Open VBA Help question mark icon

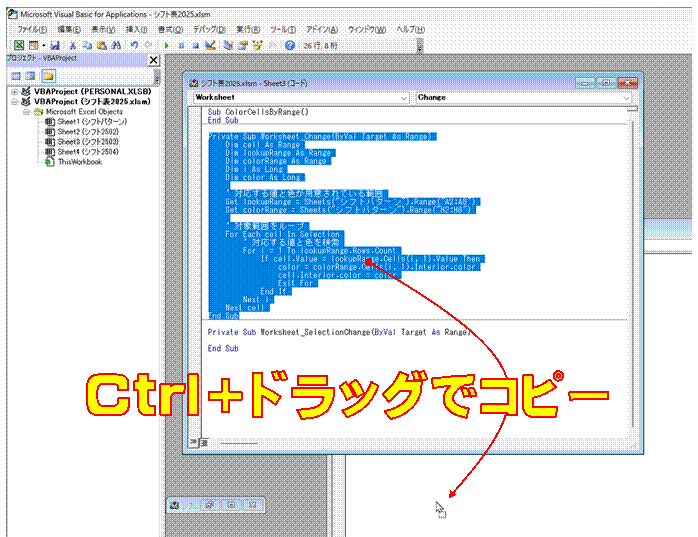[290, 45]
